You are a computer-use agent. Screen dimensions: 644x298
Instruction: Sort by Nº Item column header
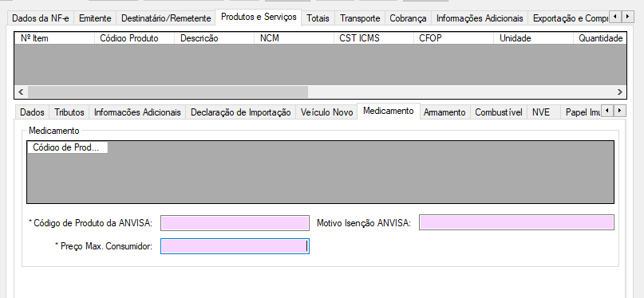click(x=55, y=38)
